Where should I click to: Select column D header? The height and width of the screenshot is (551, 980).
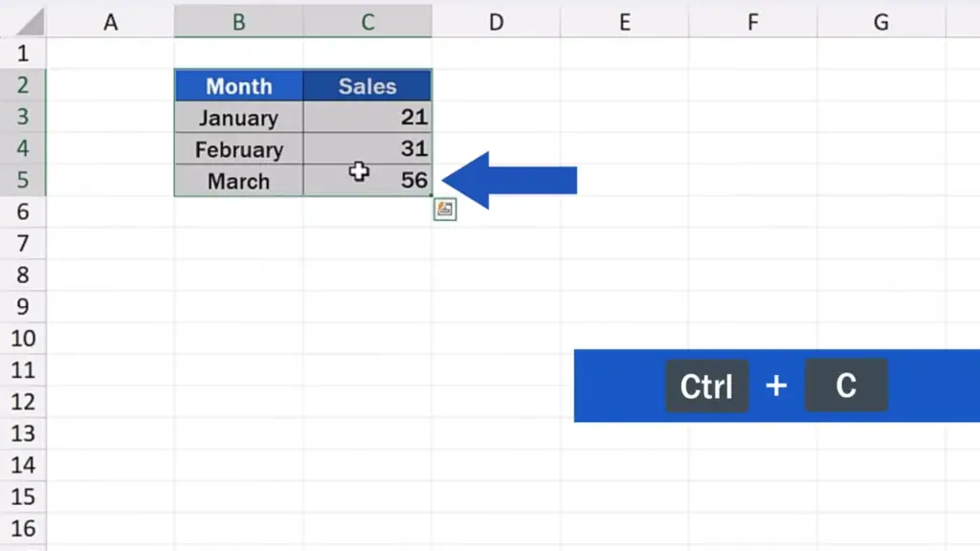point(497,22)
